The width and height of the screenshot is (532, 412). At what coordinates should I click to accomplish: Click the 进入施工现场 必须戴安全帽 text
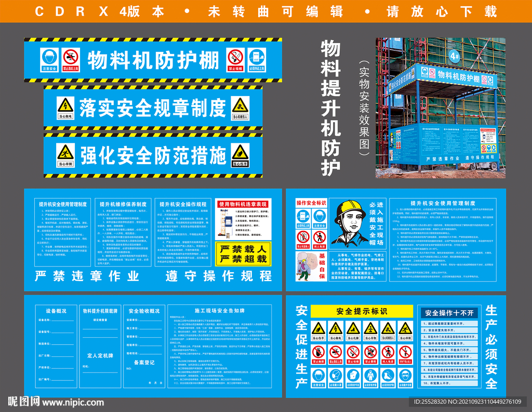coord(377,223)
